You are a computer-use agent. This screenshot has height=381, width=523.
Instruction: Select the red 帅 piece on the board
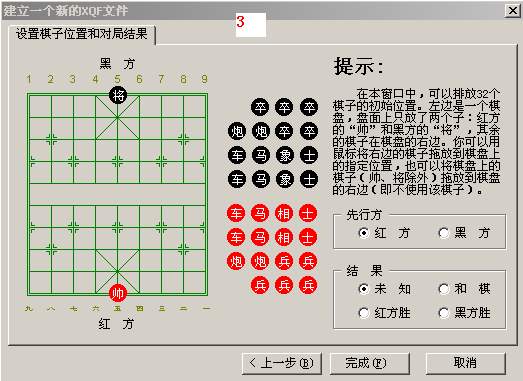pyautogui.click(x=118, y=293)
